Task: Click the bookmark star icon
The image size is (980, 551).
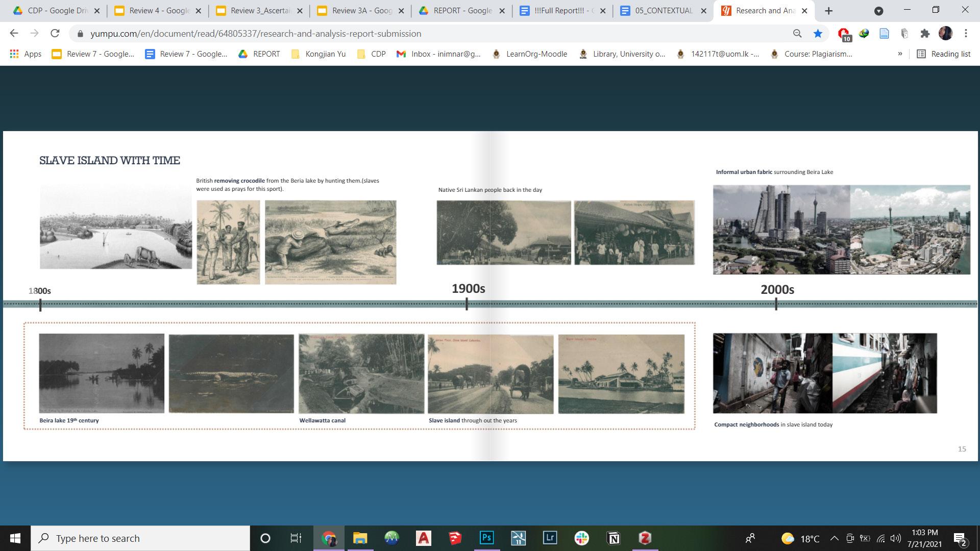Action: click(818, 34)
